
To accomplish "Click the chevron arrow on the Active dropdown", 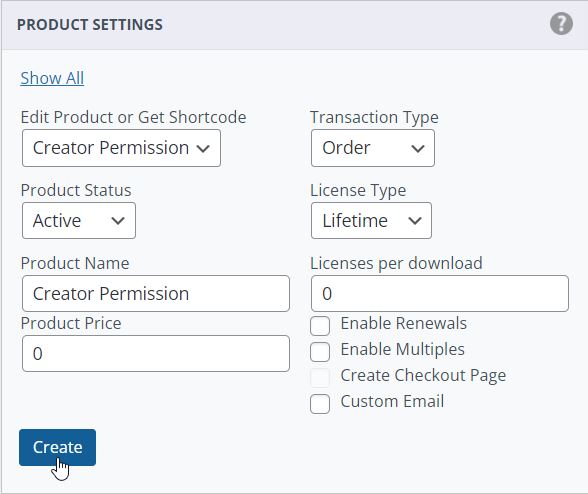I will click(x=118, y=221).
